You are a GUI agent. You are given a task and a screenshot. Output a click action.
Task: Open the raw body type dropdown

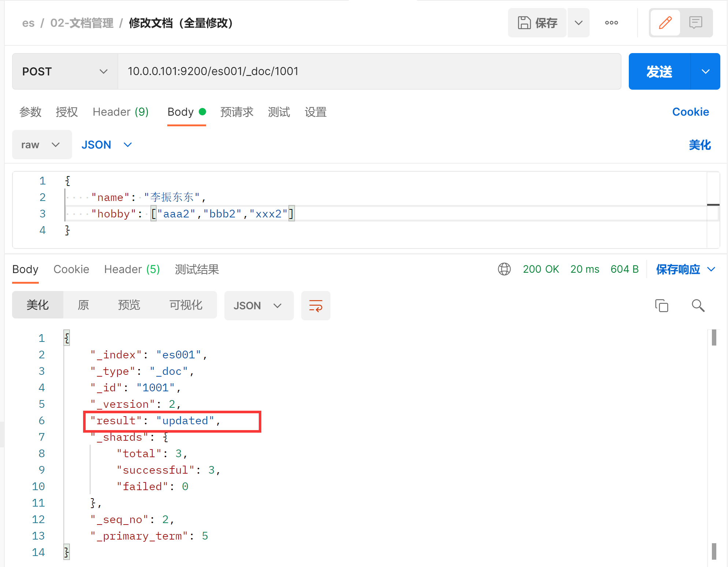click(x=42, y=145)
